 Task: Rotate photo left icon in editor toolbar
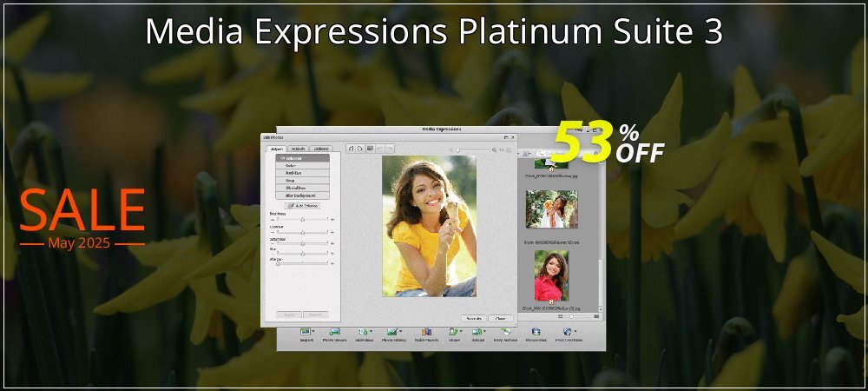pos(351,149)
